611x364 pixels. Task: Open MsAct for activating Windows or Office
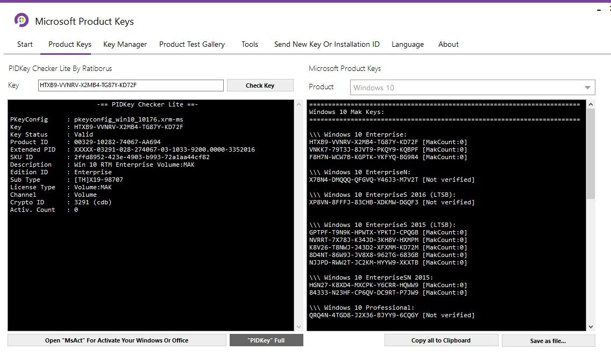pyautogui.click(x=117, y=340)
